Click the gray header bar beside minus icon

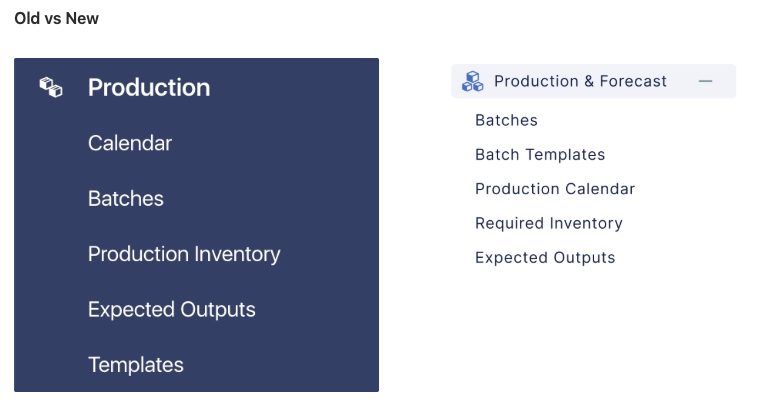[x=725, y=81]
